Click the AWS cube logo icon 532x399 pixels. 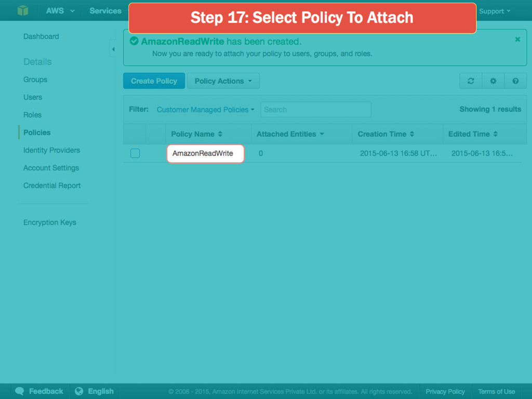23,10
